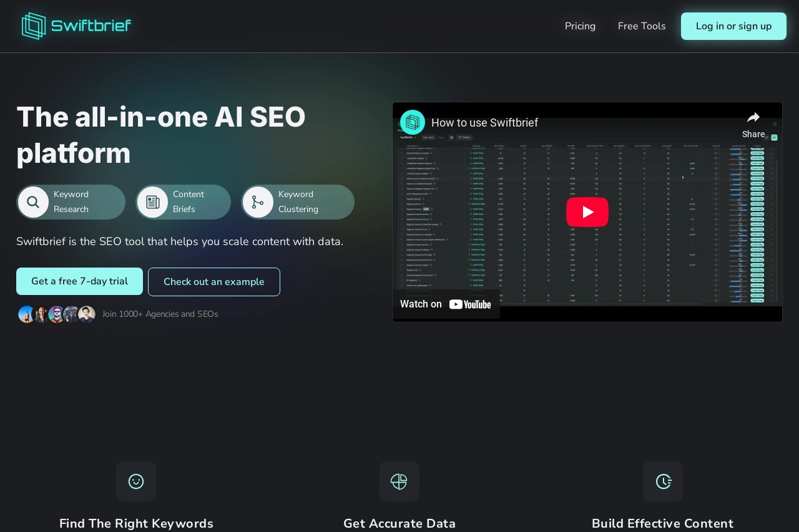Select the Content Briefs newspaper icon
This screenshot has width=799, height=532.
click(x=152, y=202)
